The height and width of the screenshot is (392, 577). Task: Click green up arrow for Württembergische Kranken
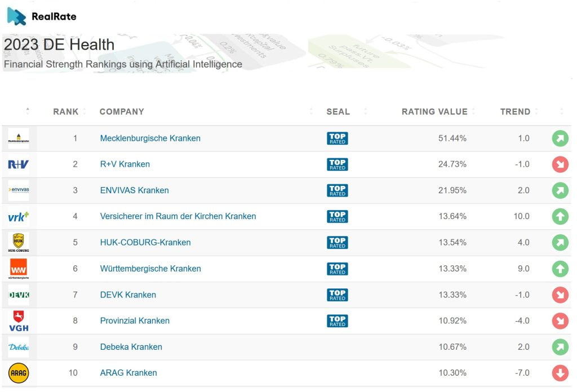tap(560, 269)
